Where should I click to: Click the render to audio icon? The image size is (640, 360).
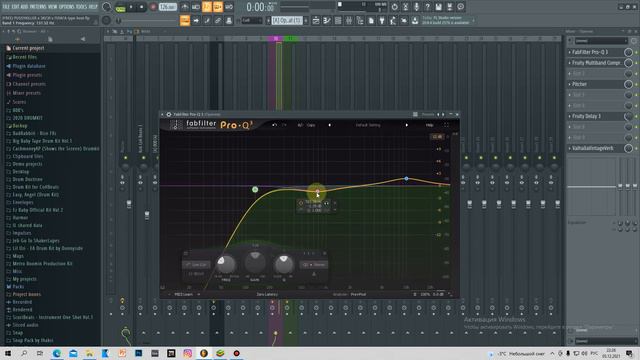point(449,7)
